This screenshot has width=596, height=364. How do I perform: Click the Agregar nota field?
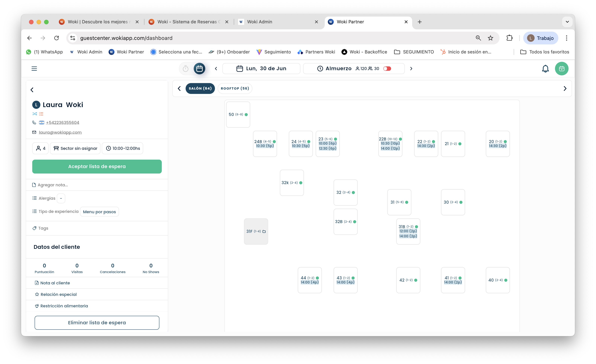(x=97, y=185)
